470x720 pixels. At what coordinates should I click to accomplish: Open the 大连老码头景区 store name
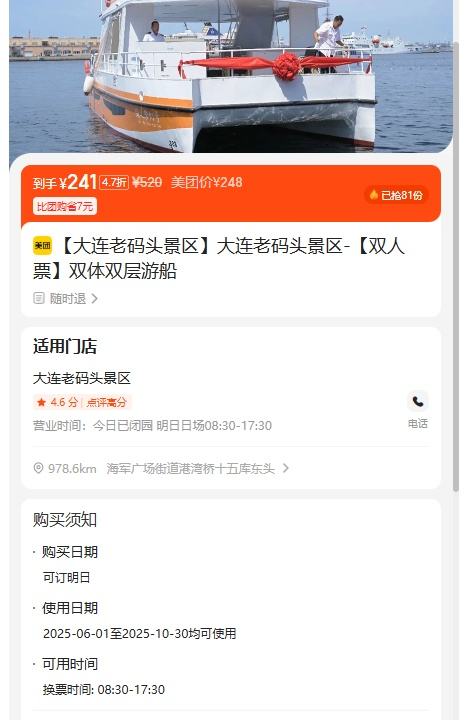[82, 378]
